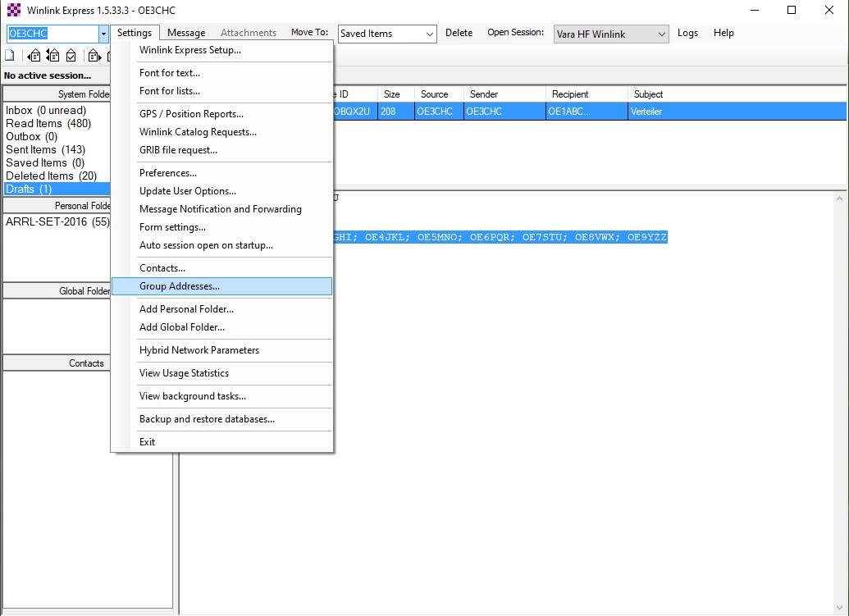Click the message pane scroll down arrow
849x616 pixels.
point(839,609)
